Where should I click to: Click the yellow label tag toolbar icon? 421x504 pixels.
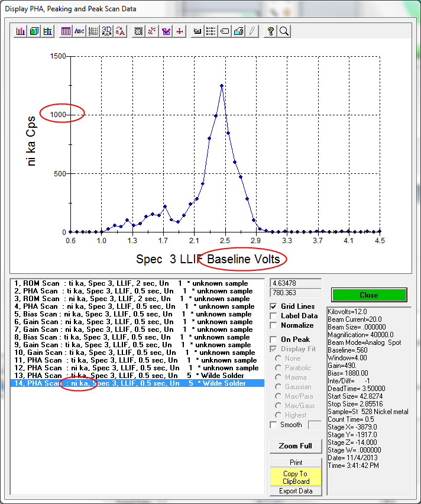click(225, 31)
